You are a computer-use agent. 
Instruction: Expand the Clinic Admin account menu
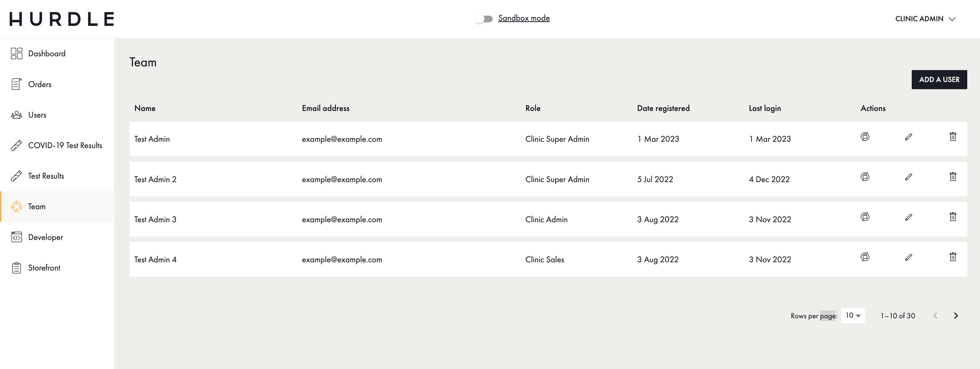(x=925, y=19)
